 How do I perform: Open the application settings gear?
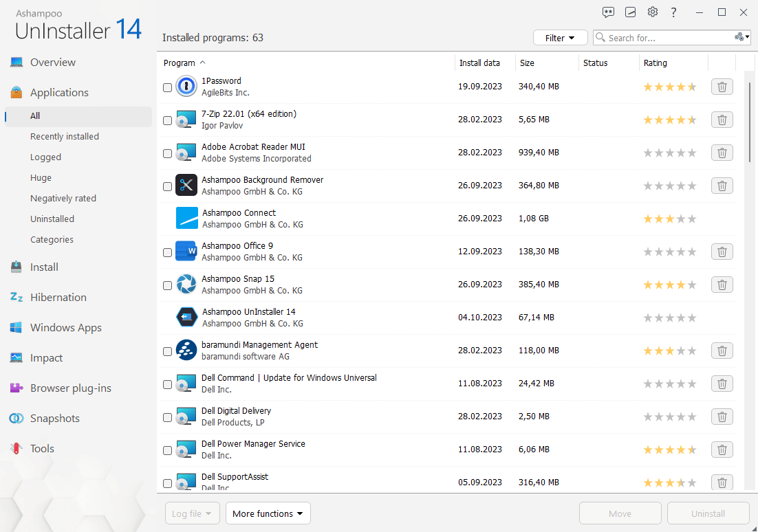click(x=652, y=12)
